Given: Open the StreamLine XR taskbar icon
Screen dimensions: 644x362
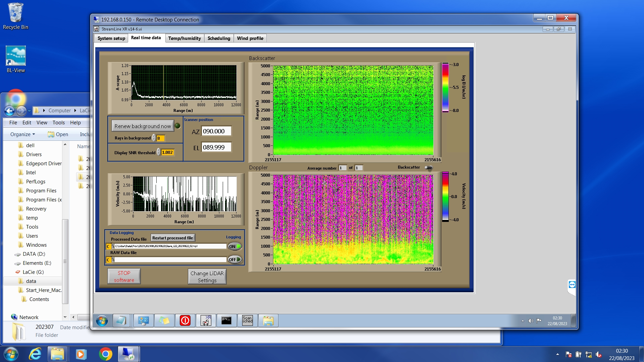Looking at the screenshot, I should (x=206, y=320).
